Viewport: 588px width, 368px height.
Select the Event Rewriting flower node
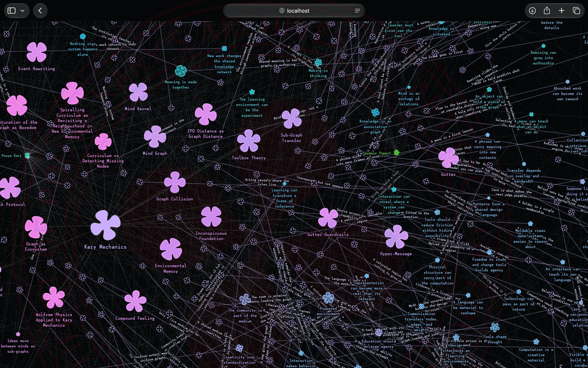[37, 52]
